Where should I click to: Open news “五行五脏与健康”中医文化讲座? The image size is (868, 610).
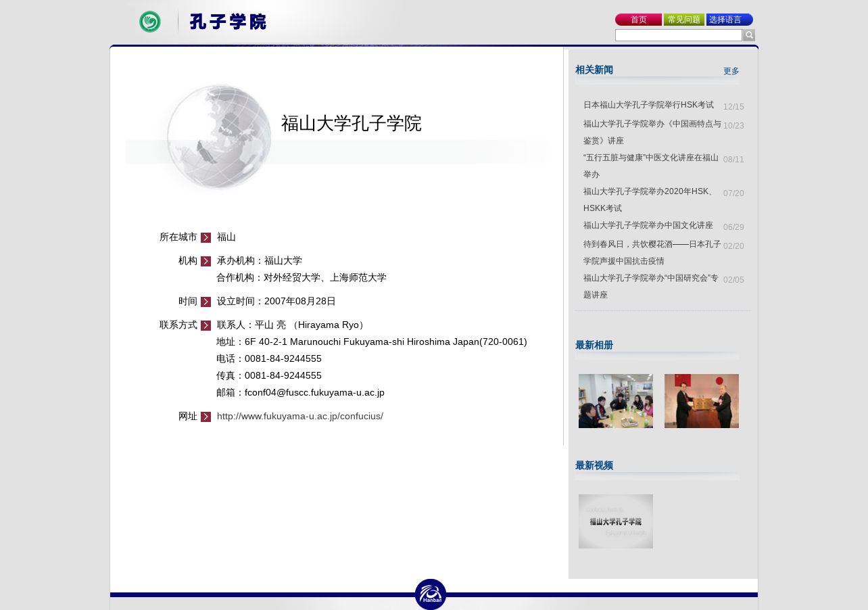[651, 166]
